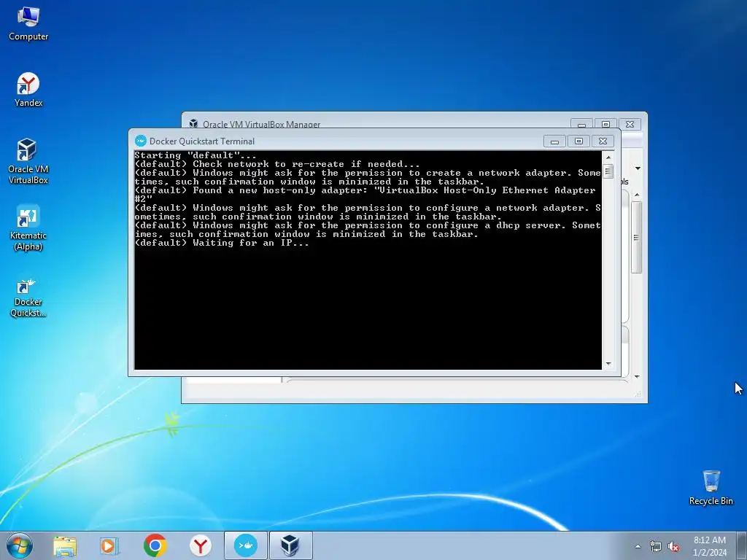Click the Docker Quickstart Terminal title text
Image resolution: width=747 pixels, height=560 pixels.
point(202,141)
